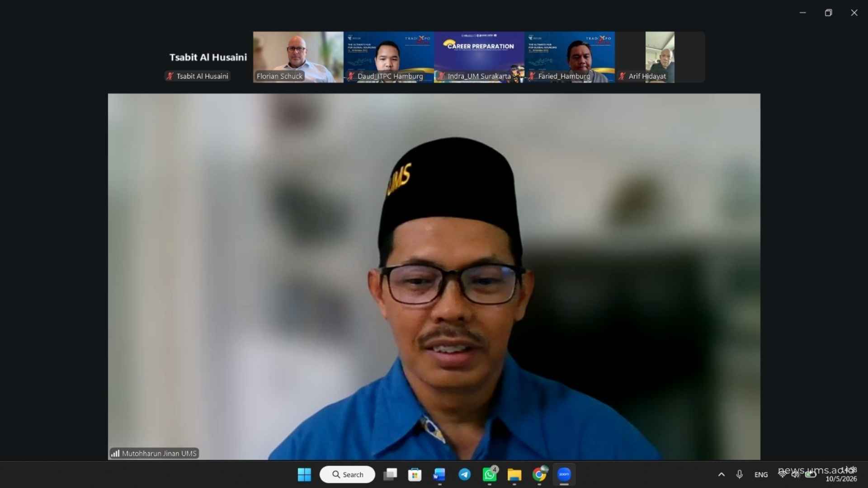Open WhatsApp from the taskbar
This screenshot has width=868, height=488.
click(490, 474)
